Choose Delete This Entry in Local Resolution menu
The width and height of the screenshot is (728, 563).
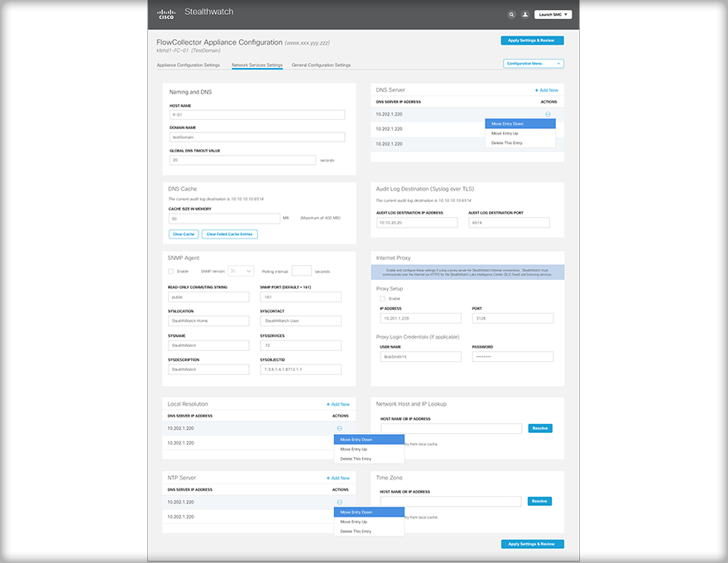click(x=369, y=459)
